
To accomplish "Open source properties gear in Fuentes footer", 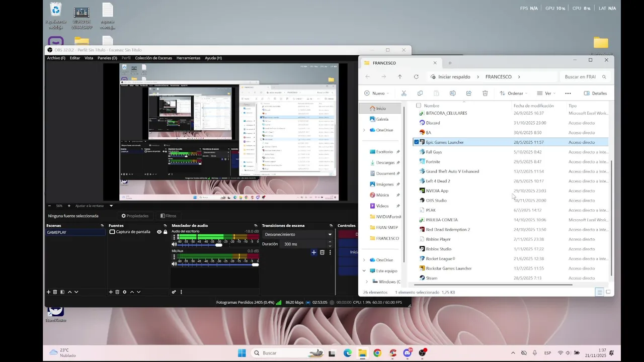I will pyautogui.click(x=125, y=292).
